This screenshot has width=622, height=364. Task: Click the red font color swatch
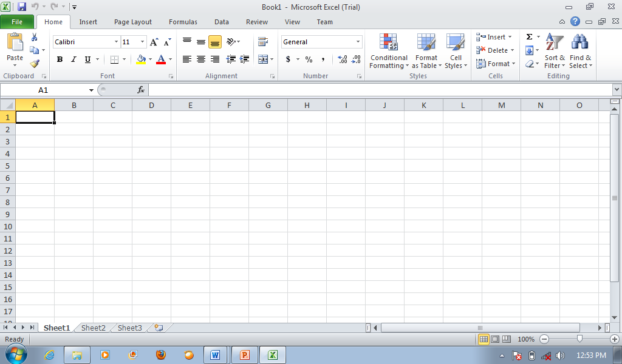(161, 59)
